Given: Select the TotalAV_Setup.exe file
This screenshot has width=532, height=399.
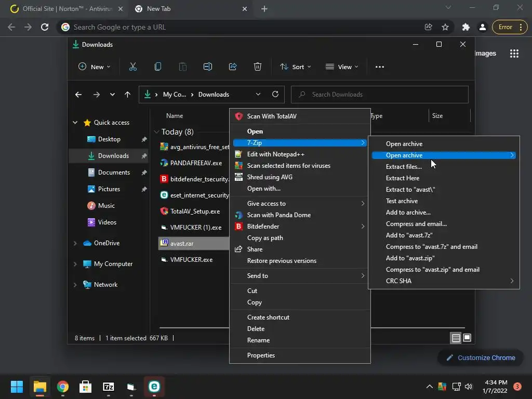Looking at the screenshot, I should click(x=194, y=211).
